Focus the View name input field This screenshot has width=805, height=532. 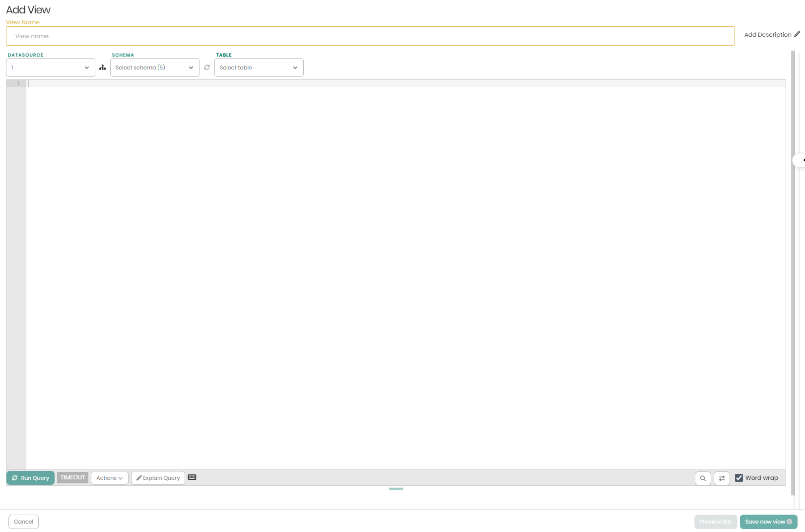(369, 36)
